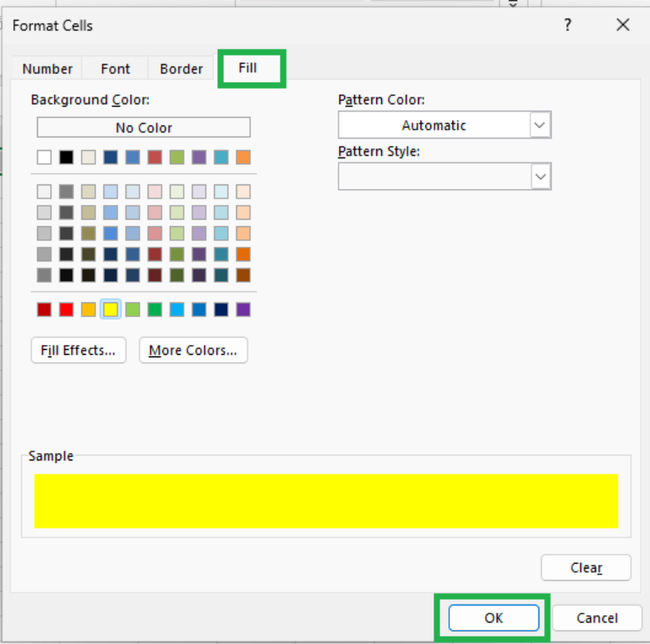Click the Cancel button
The height and width of the screenshot is (644, 650).
[x=597, y=618]
